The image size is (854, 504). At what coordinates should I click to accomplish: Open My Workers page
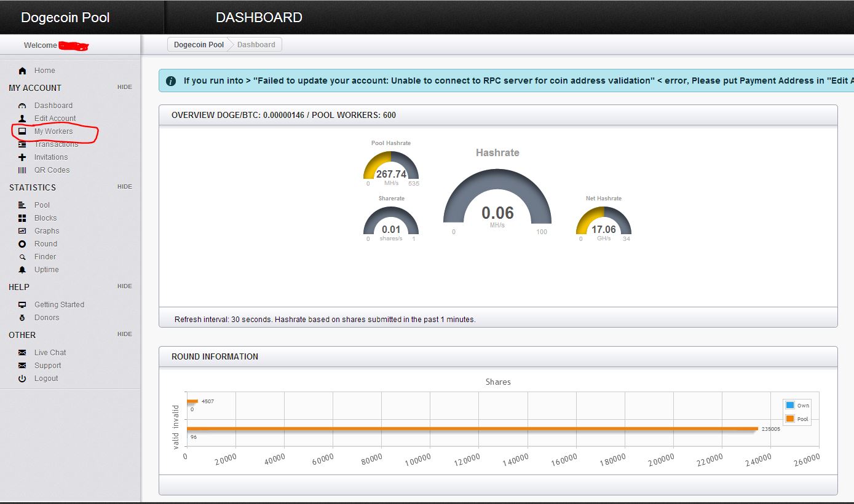[53, 132]
